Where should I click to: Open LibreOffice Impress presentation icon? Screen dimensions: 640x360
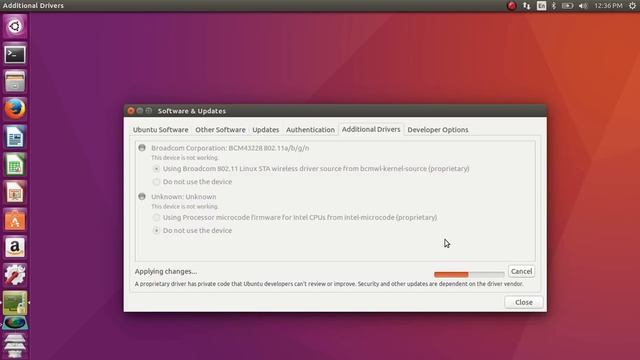pyautogui.click(x=15, y=192)
